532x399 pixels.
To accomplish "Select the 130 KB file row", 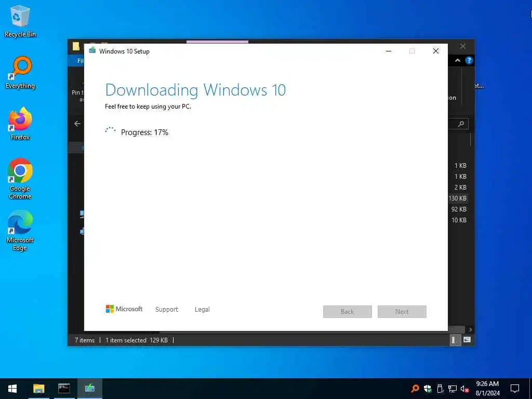I will tap(458, 198).
